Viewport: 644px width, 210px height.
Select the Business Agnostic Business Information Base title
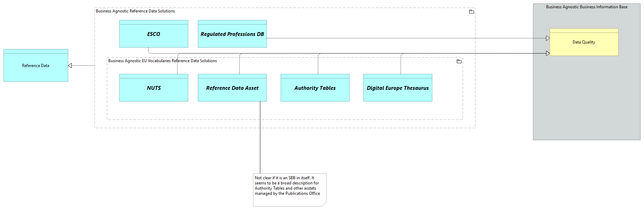pyautogui.click(x=587, y=7)
